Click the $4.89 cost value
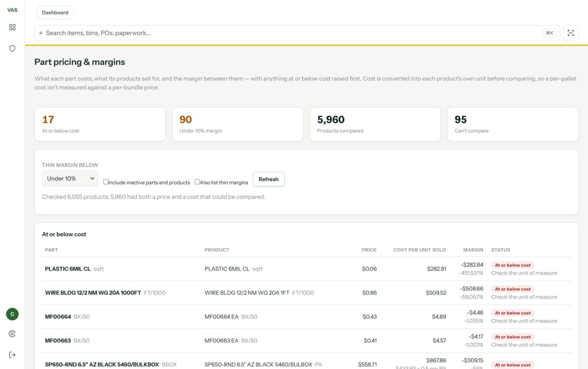This screenshot has height=369, width=588. coord(439,317)
